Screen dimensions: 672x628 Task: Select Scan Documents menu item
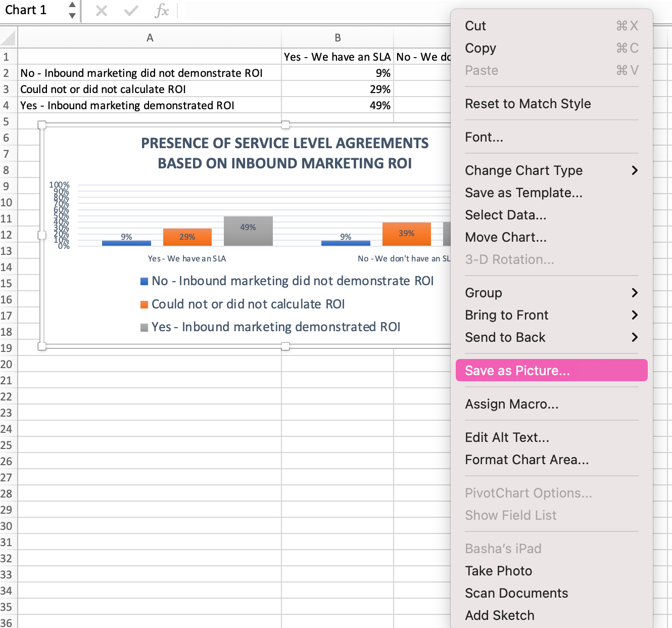click(x=552, y=593)
